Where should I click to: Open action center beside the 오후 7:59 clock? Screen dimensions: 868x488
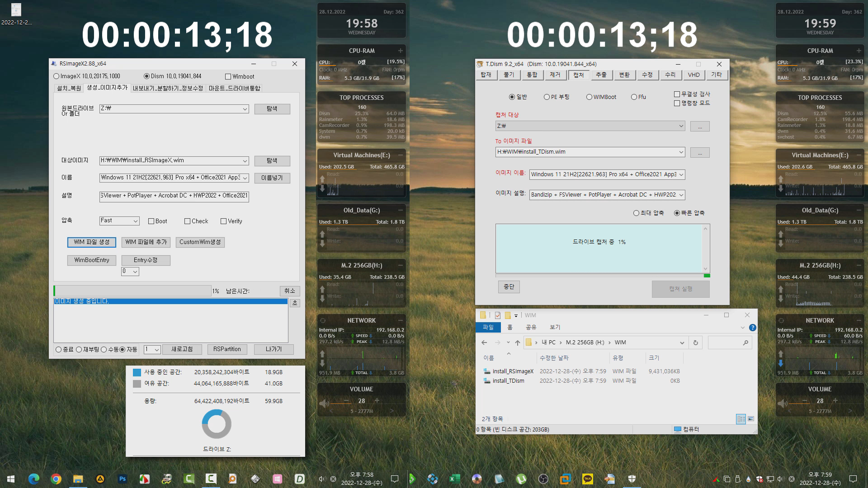[853, 479]
